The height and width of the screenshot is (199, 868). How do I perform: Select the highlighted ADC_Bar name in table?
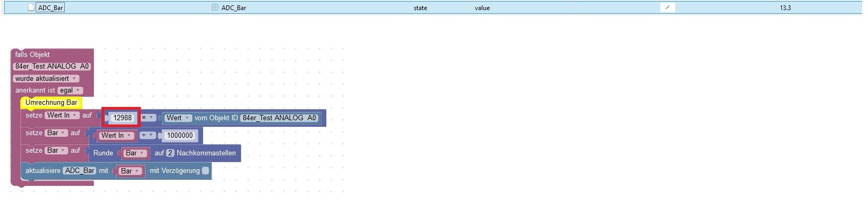click(x=50, y=8)
